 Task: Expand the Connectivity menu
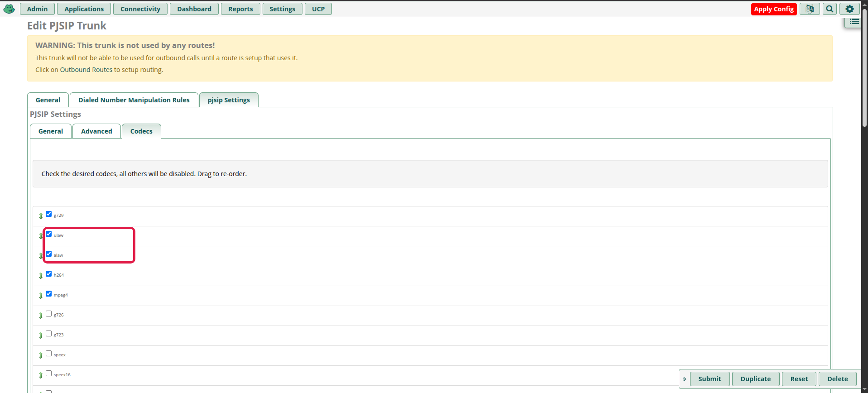coord(140,9)
